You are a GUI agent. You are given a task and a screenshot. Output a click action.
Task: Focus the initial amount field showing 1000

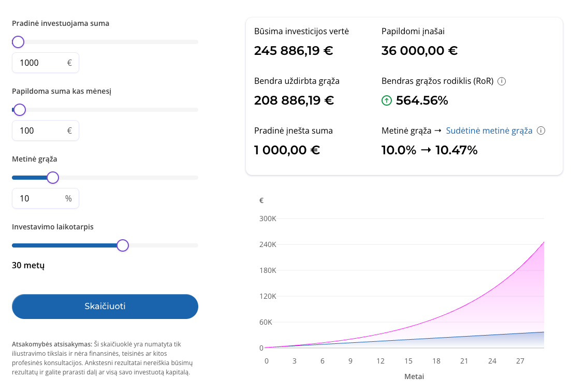point(40,63)
